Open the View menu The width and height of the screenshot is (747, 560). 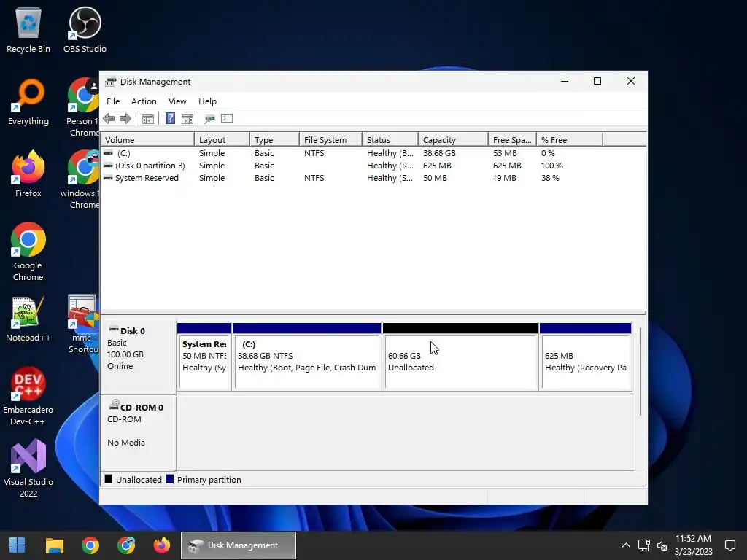click(x=177, y=101)
